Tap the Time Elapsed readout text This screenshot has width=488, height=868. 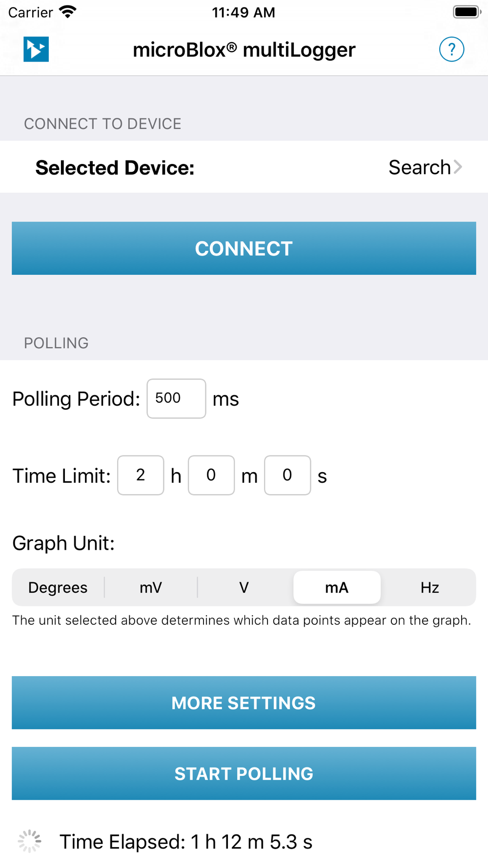pos(185,842)
